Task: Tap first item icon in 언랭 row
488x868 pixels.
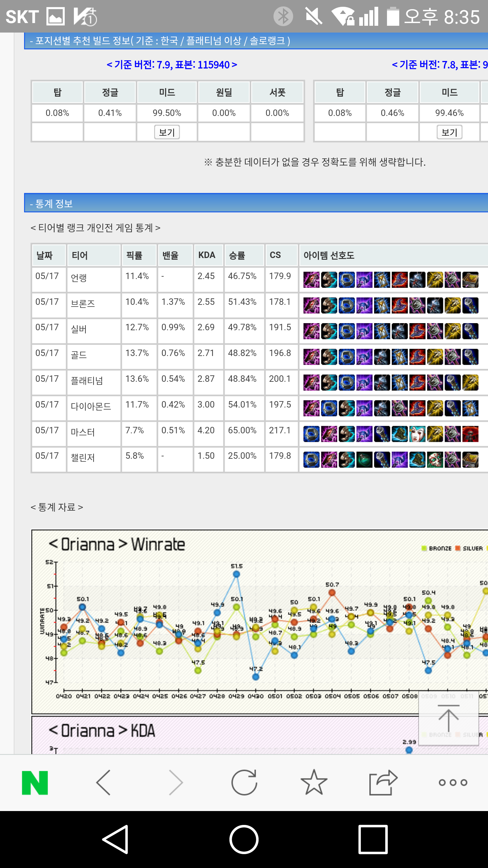Action: click(311, 280)
